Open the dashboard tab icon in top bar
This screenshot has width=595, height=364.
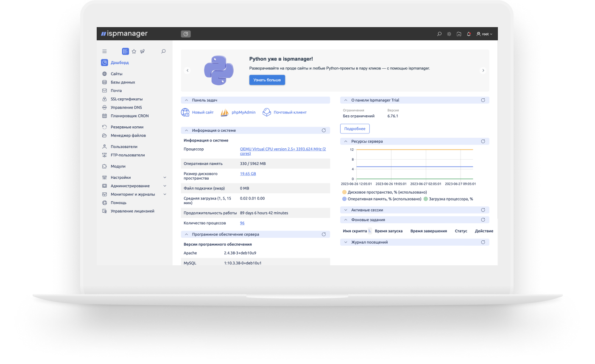point(186,34)
